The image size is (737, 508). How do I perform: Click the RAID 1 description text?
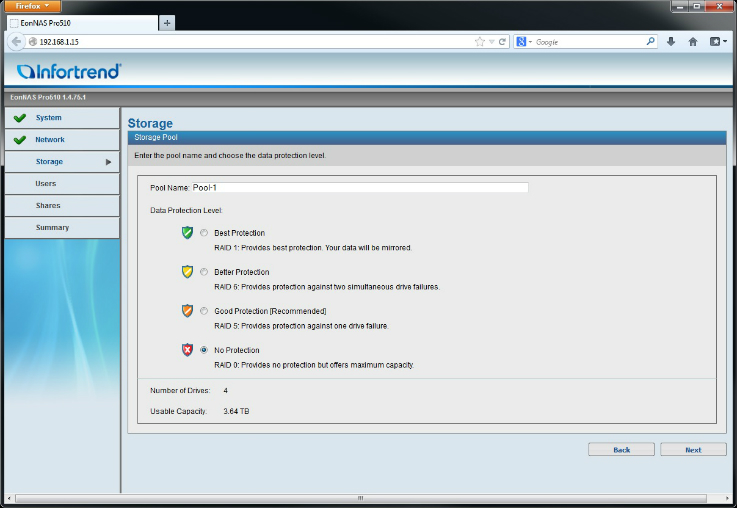[313, 248]
